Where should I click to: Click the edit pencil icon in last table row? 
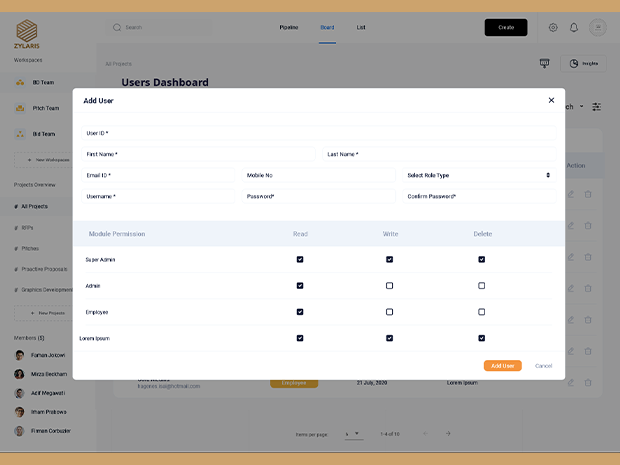(x=571, y=383)
